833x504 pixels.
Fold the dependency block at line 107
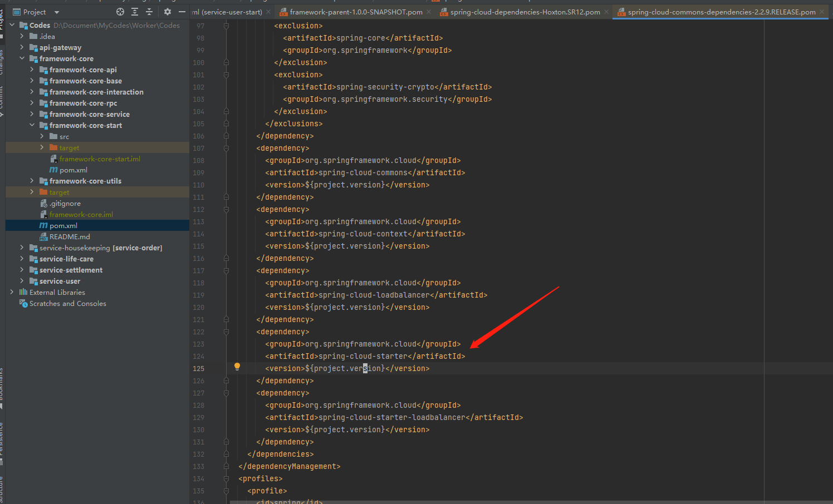click(226, 148)
